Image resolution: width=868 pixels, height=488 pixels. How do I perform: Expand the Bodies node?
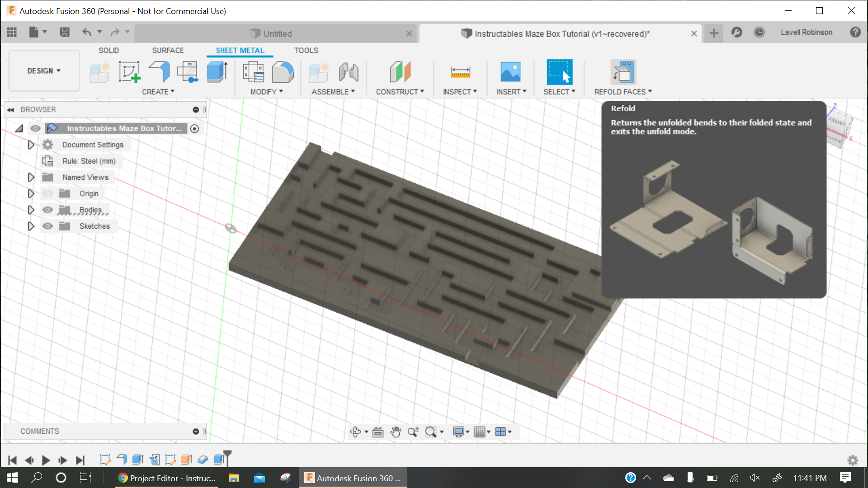pyautogui.click(x=31, y=210)
